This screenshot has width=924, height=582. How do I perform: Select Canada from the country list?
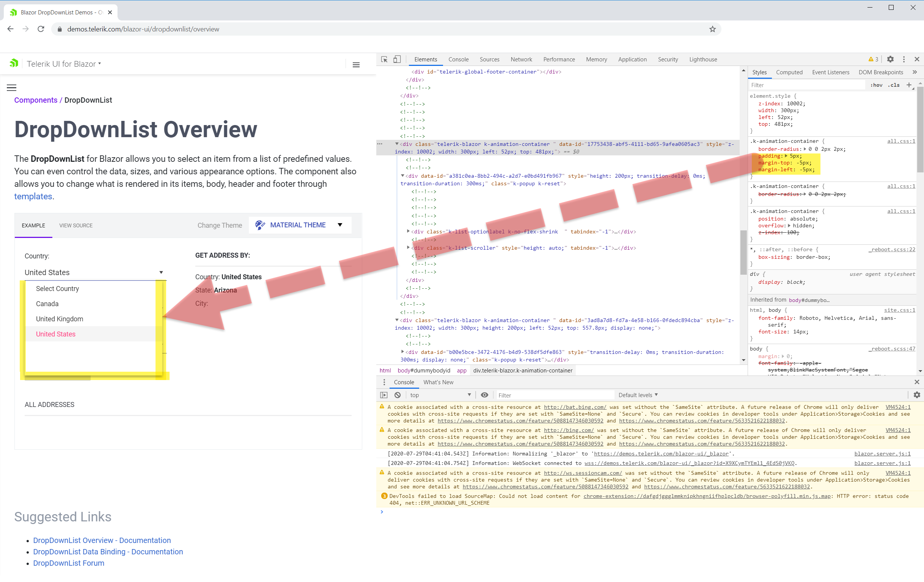[47, 304]
